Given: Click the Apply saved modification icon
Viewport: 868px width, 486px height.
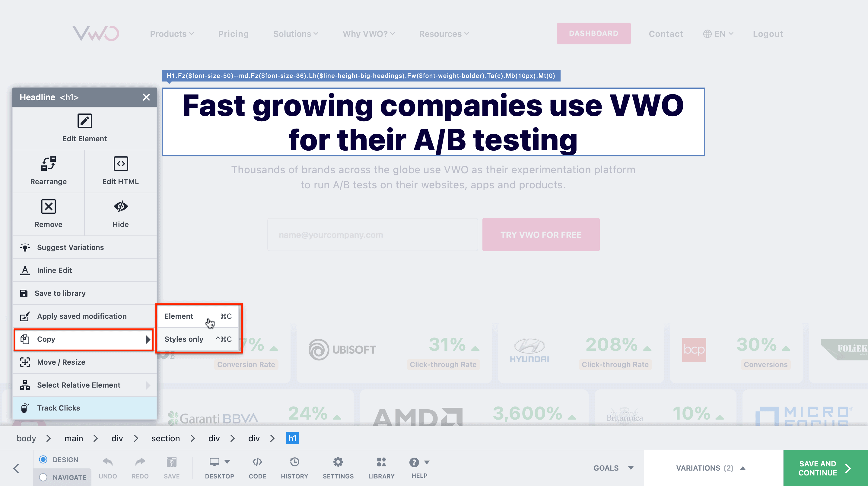Looking at the screenshot, I should pos(25,316).
